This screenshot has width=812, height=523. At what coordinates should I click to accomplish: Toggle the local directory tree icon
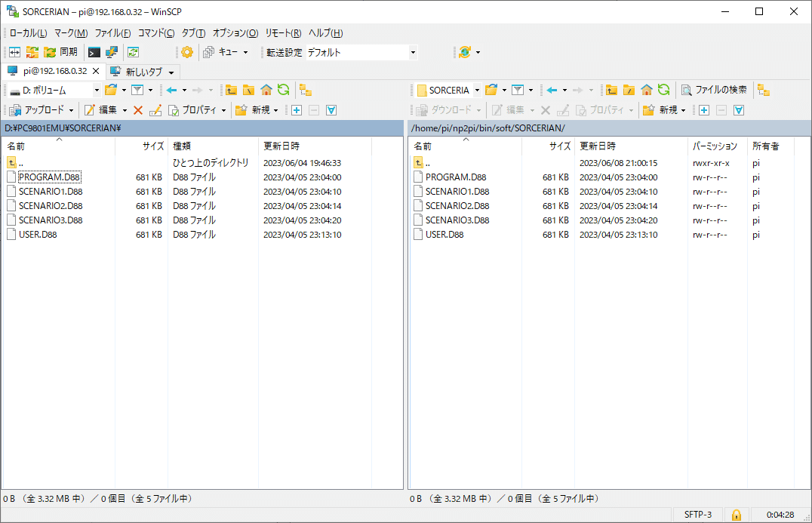pos(306,90)
